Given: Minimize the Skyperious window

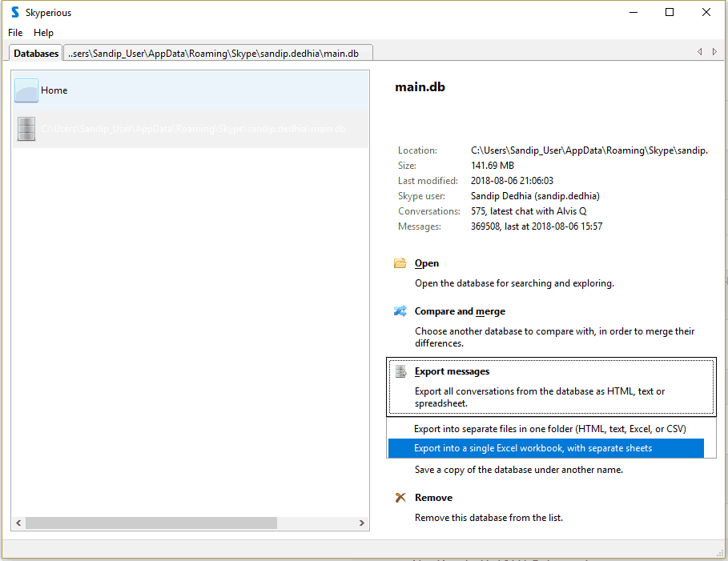Looking at the screenshot, I should pyautogui.click(x=633, y=12).
